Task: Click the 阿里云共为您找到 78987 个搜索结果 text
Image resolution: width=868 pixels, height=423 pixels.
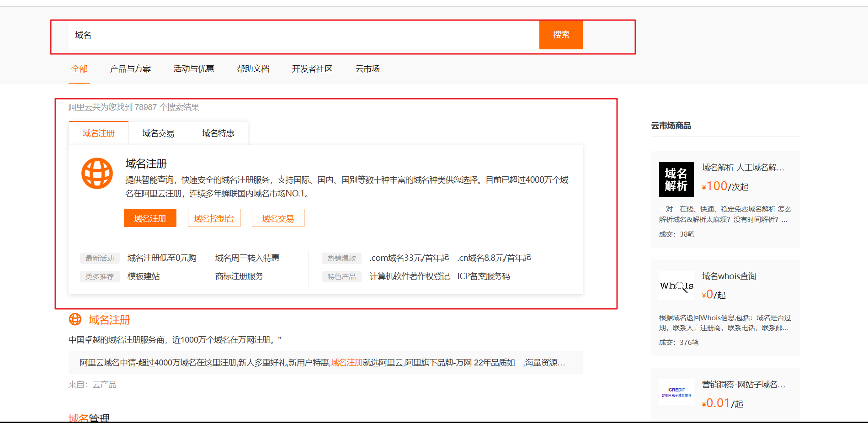Action: (134, 107)
